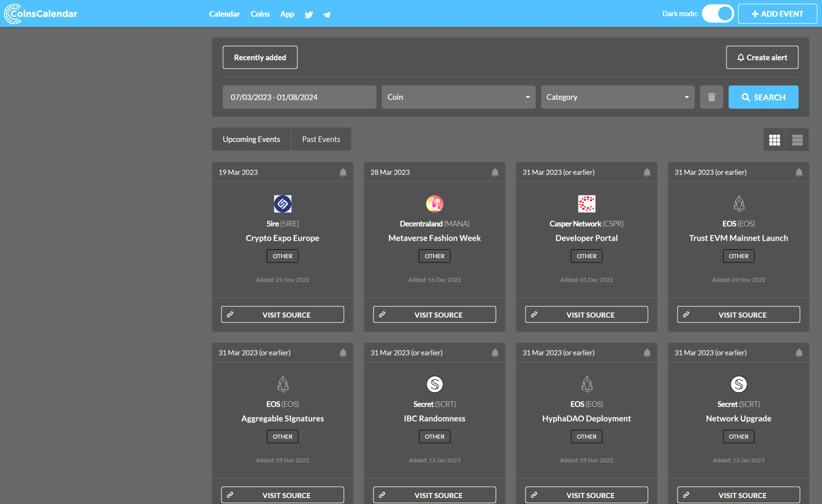Screen dimensions: 822x504
Task: Open the Trust EVM Mainnet Launch title
Action: (x=739, y=238)
